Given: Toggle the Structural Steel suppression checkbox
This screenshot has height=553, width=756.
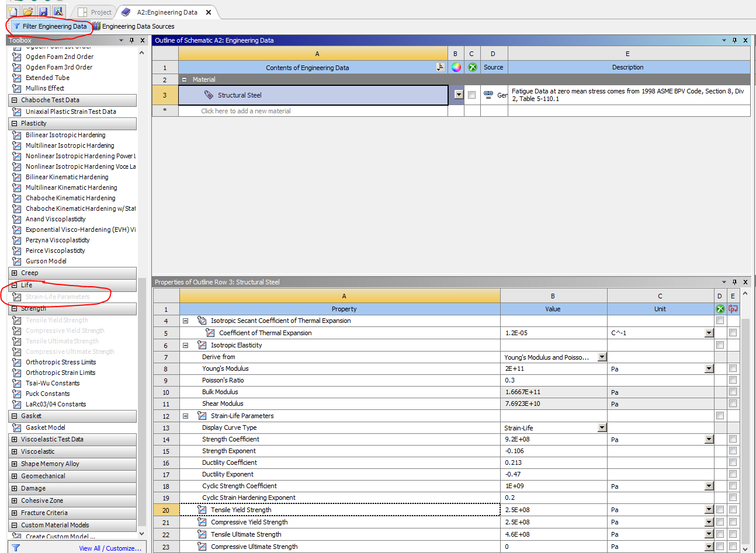Looking at the screenshot, I should [x=471, y=95].
